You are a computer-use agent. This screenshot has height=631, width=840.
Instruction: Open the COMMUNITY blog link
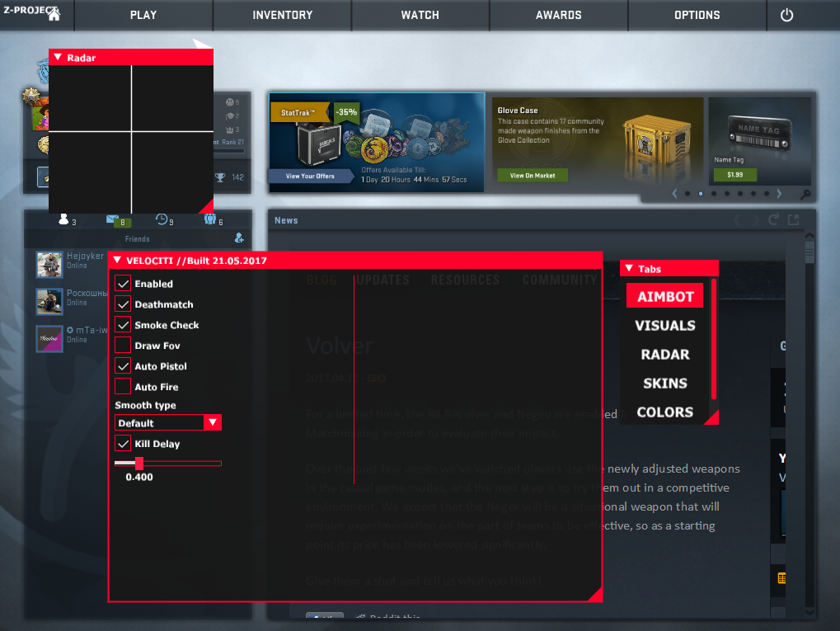560,280
